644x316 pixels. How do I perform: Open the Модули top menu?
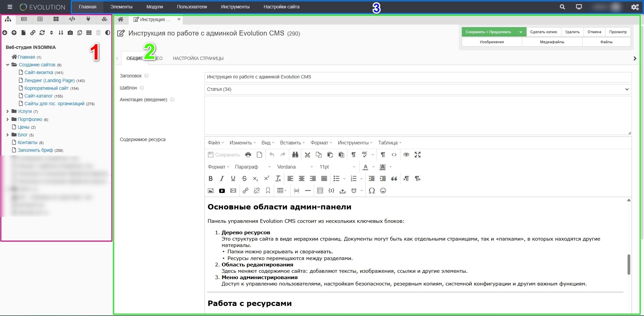click(155, 7)
